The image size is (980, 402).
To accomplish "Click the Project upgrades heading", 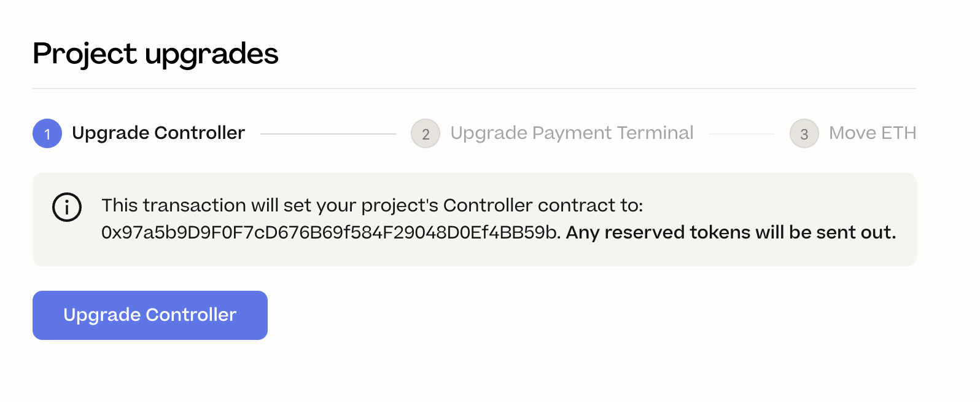I will point(155,54).
